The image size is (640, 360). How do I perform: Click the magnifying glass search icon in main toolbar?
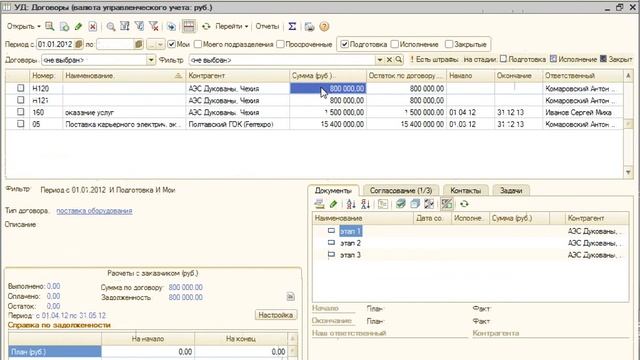(x=111, y=27)
